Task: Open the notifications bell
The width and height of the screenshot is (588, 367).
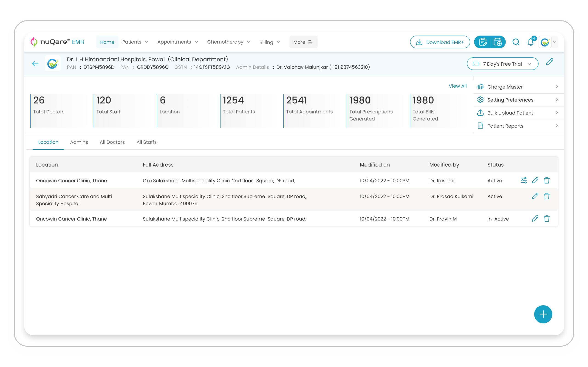Action: coord(530,42)
